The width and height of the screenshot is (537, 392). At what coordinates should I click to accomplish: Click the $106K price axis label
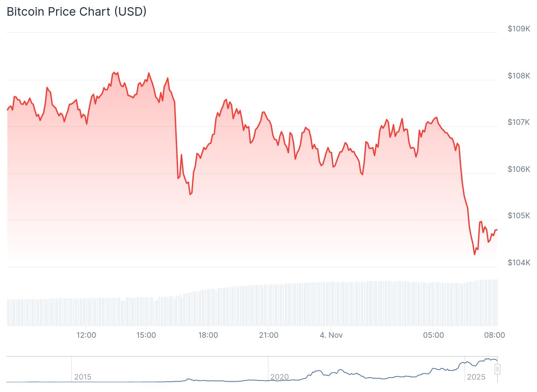[x=519, y=169]
